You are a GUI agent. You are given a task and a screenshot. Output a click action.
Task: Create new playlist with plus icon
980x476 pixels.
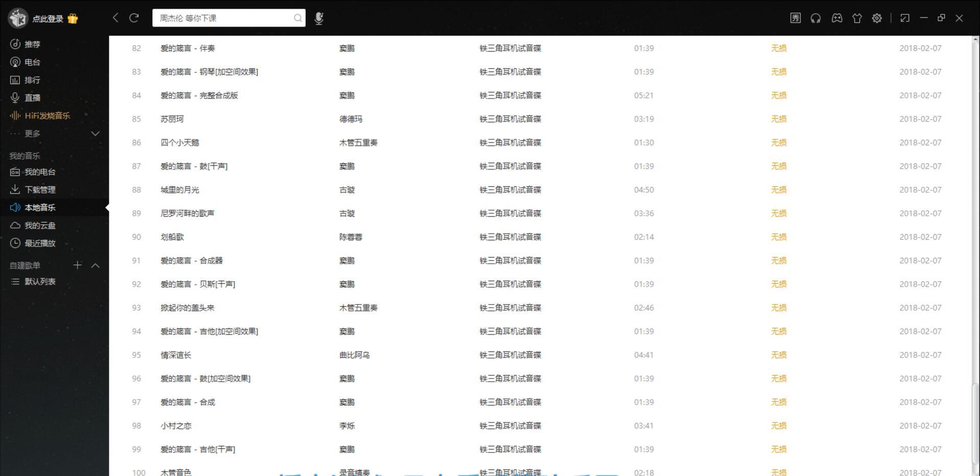click(78, 265)
